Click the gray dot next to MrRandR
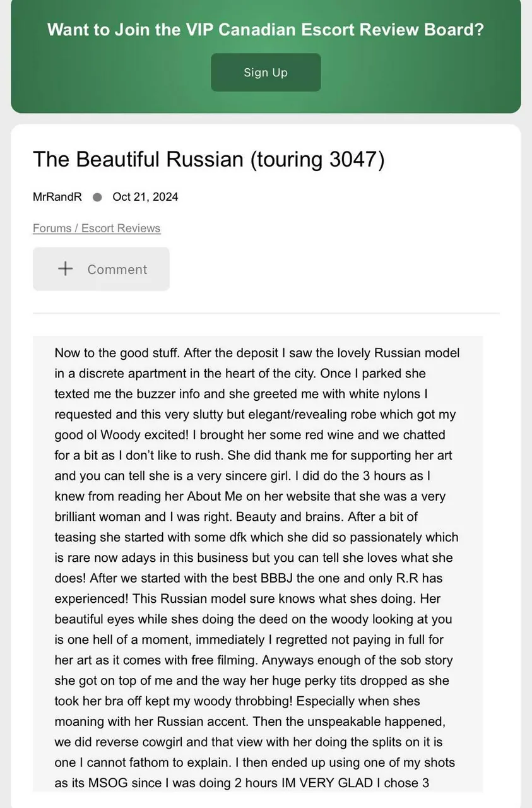 (97, 197)
